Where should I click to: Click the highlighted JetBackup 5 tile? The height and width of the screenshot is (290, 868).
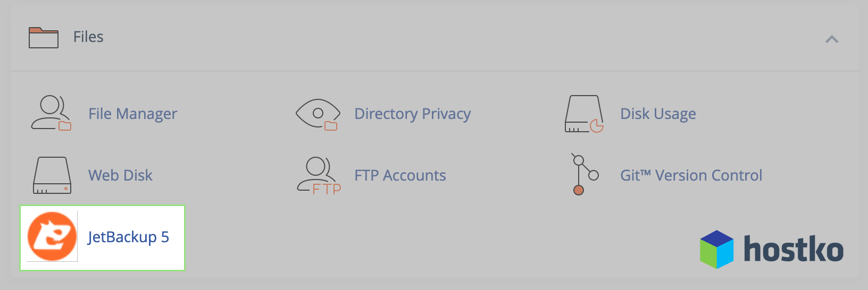(102, 238)
